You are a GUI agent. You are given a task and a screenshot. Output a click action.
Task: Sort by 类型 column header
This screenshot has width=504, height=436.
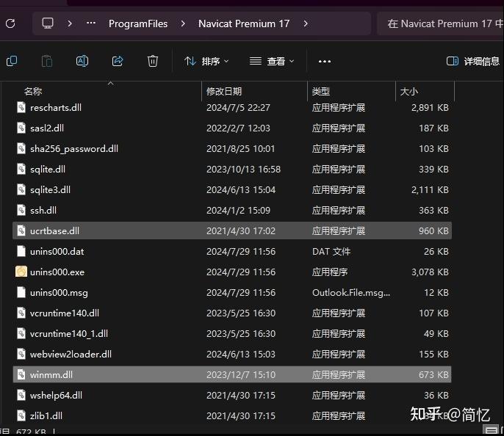pos(321,91)
